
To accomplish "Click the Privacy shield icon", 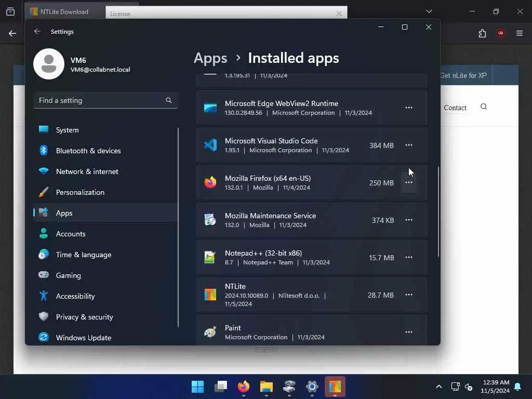I will tap(44, 316).
